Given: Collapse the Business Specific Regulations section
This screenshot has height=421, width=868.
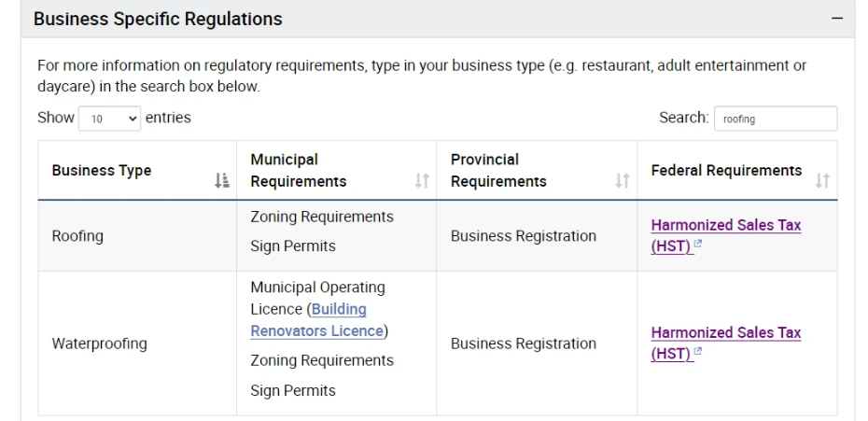Looking at the screenshot, I should click(x=837, y=19).
